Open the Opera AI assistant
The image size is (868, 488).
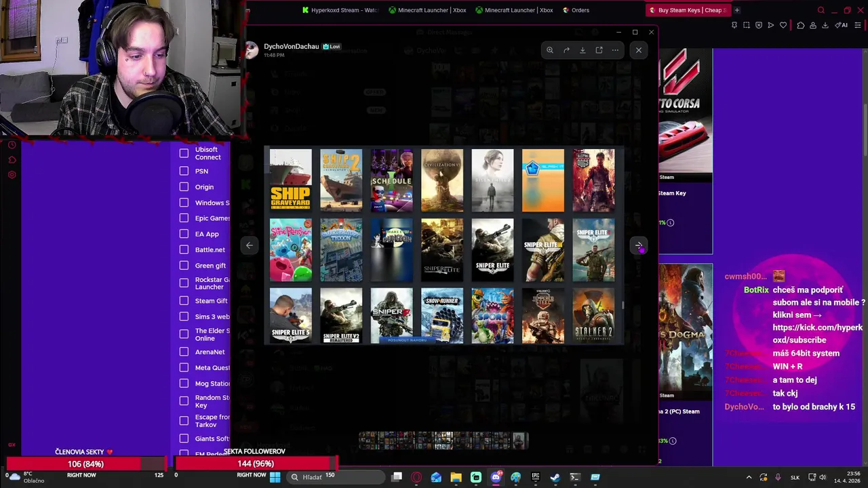tap(842, 25)
